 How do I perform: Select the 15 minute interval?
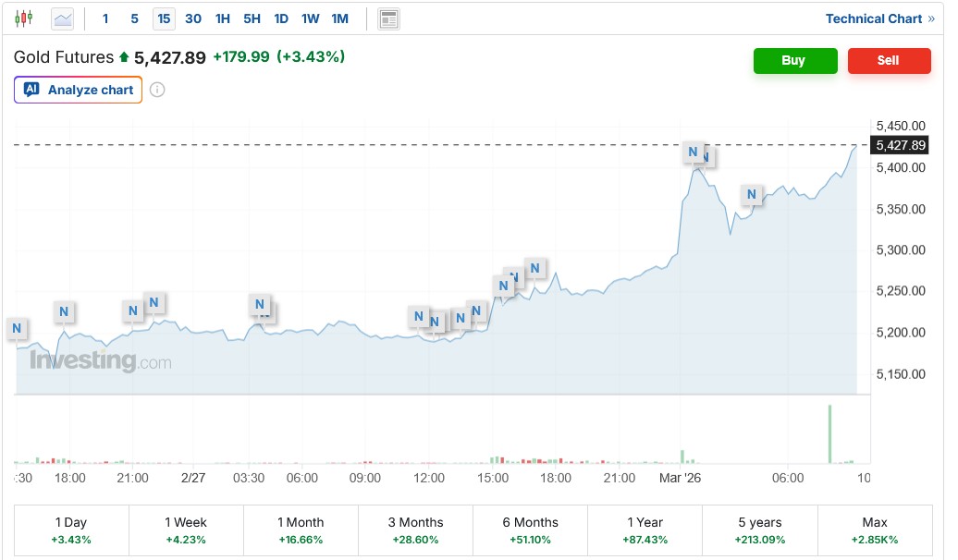164,18
